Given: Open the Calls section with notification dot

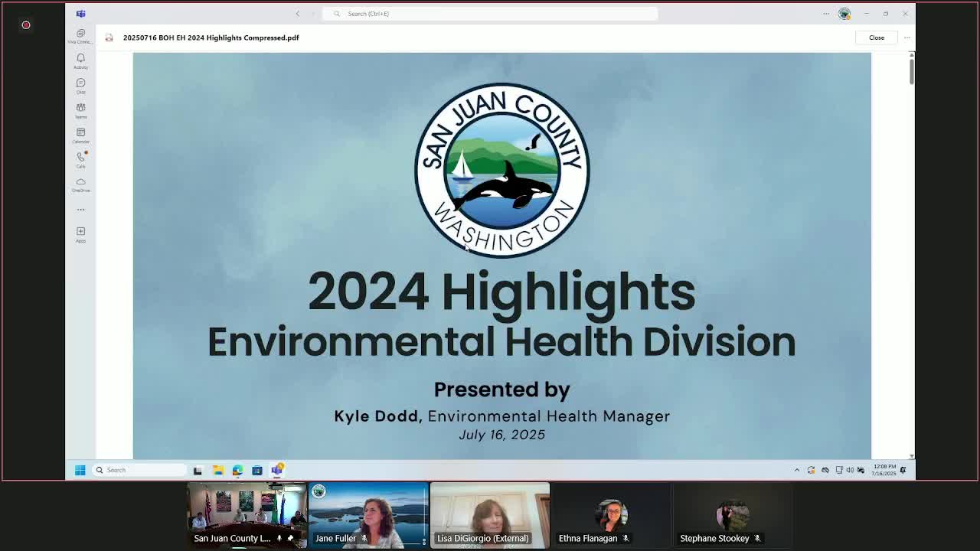Looking at the screenshot, I should pos(80,159).
